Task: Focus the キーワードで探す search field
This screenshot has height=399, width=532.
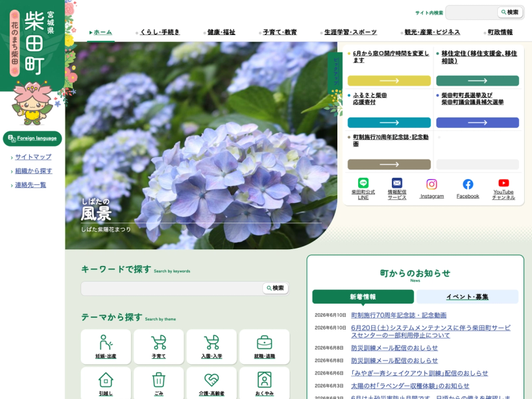Action: pyautogui.click(x=171, y=288)
